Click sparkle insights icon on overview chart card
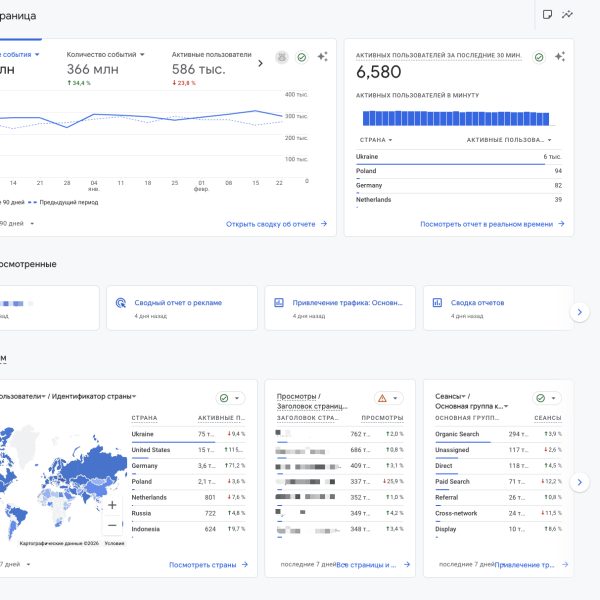The height and width of the screenshot is (600, 600). (x=322, y=58)
